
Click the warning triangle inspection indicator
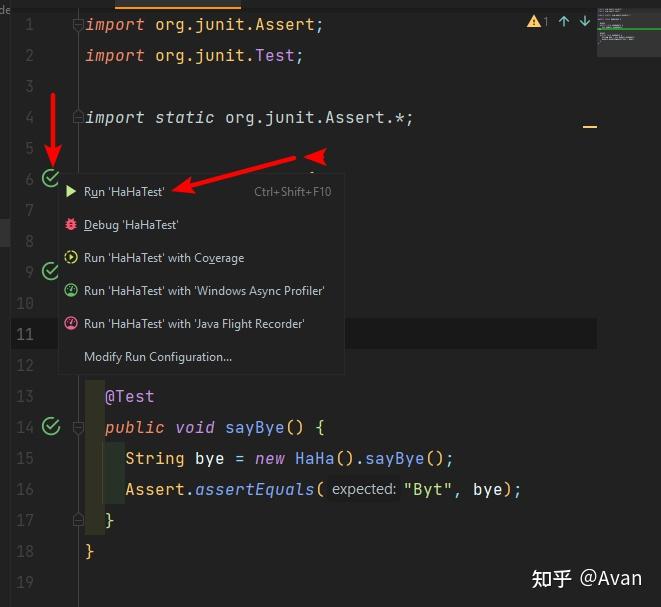coord(534,21)
